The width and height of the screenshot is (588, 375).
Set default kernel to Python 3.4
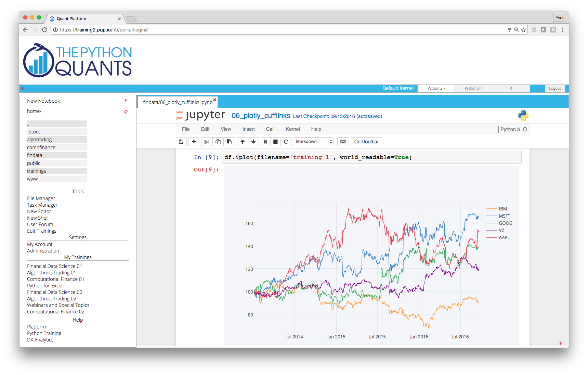[x=474, y=88]
